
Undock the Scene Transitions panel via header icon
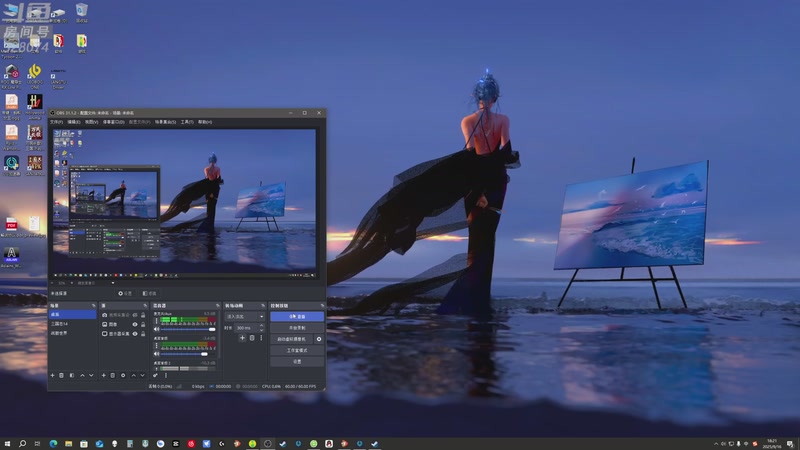click(x=263, y=306)
